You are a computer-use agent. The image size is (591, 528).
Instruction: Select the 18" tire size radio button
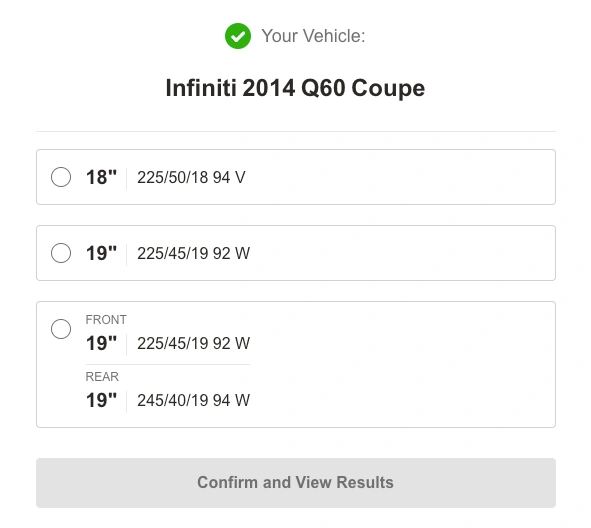[61, 177]
